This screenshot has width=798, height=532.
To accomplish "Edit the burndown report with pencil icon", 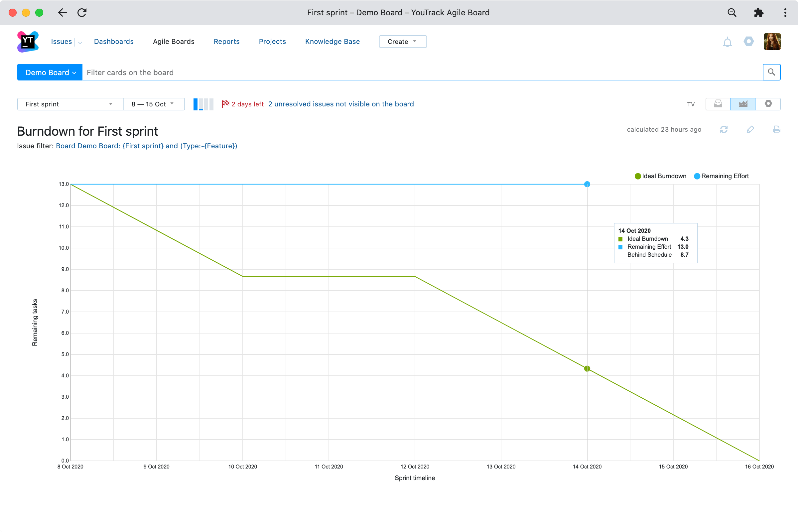I will 750,130.
